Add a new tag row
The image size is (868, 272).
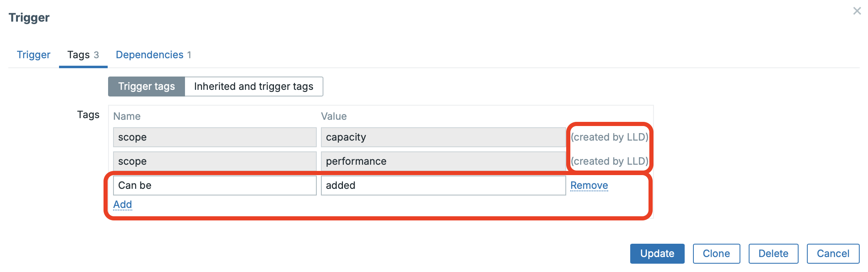(x=123, y=205)
